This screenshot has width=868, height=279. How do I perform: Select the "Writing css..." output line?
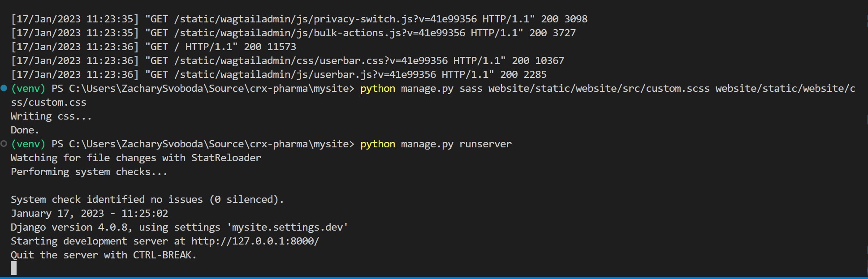51,116
